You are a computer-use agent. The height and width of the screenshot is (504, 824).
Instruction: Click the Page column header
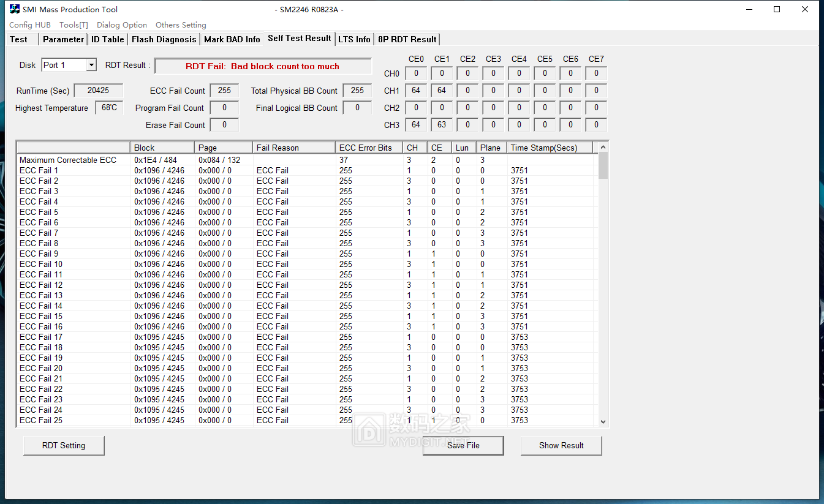pyautogui.click(x=224, y=148)
